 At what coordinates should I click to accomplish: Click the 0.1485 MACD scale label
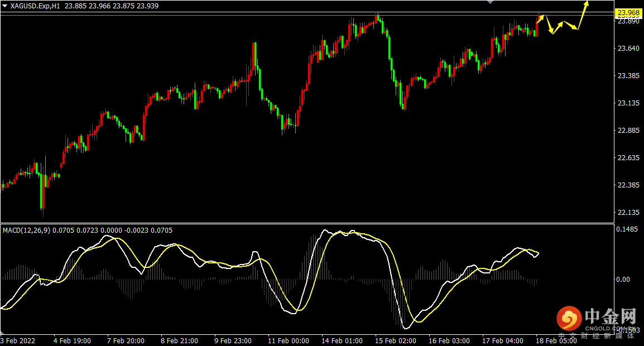pyautogui.click(x=627, y=229)
